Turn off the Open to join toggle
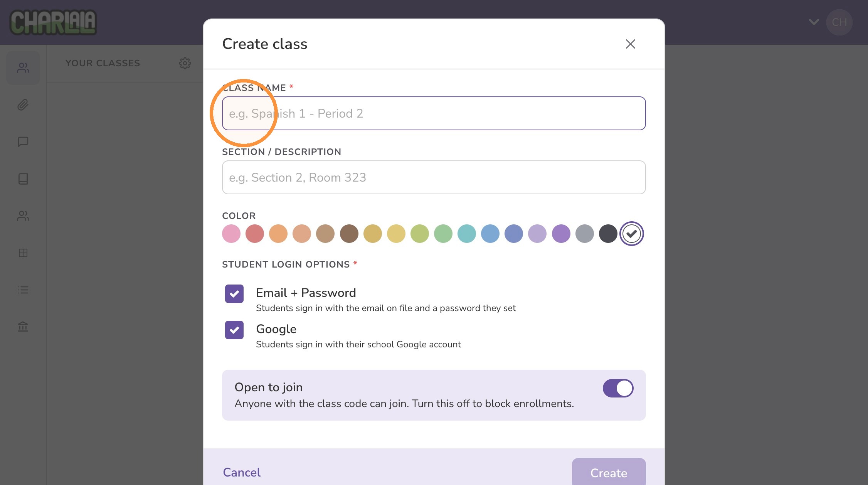This screenshot has width=868, height=485. click(618, 388)
